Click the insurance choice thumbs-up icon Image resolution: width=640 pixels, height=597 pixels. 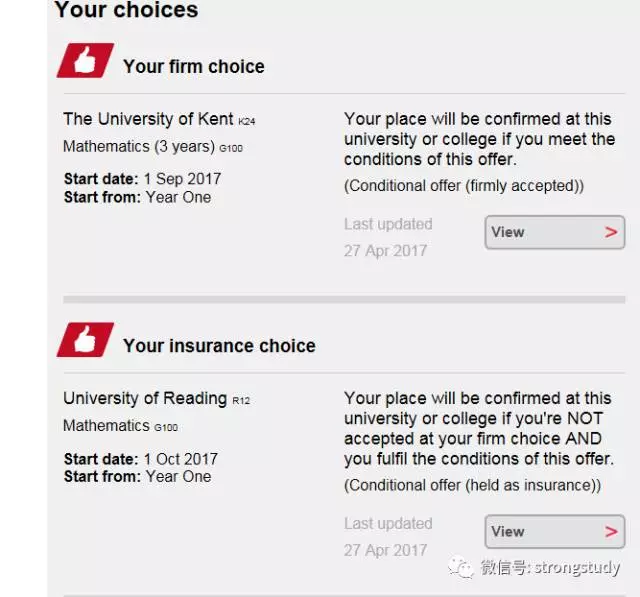pos(85,340)
